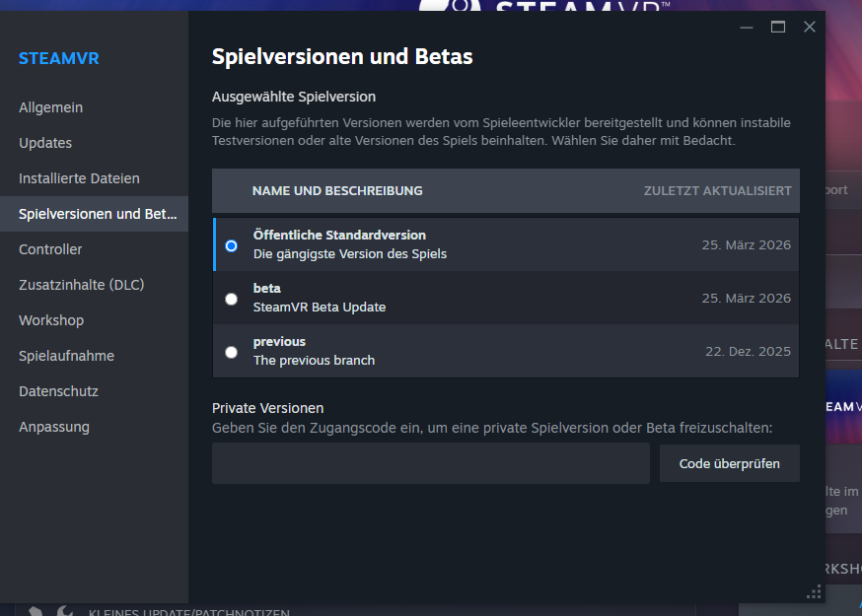Open the Allgemein settings section
Image resolution: width=862 pixels, height=616 pixels.
(x=50, y=107)
